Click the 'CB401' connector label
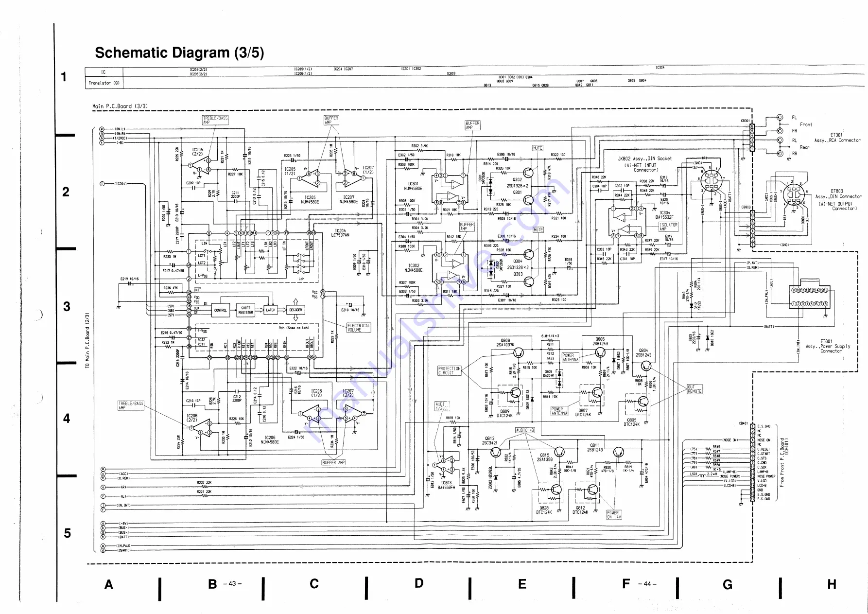868x614 pixels. 744,423
